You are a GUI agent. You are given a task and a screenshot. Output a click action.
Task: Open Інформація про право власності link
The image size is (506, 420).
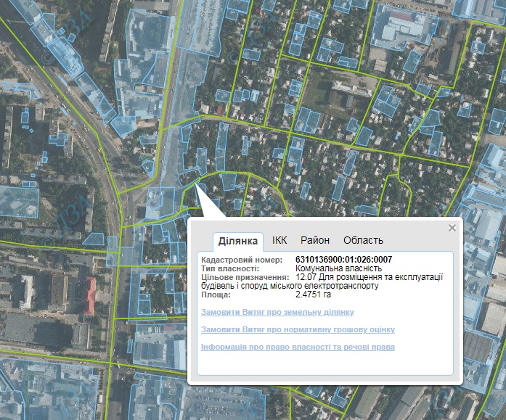coord(298,347)
